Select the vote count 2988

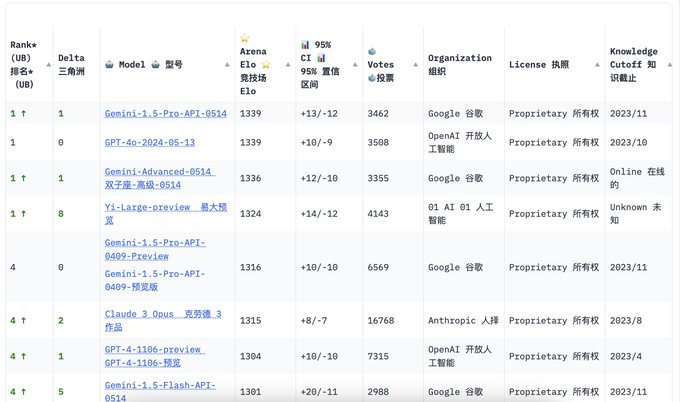click(x=378, y=392)
